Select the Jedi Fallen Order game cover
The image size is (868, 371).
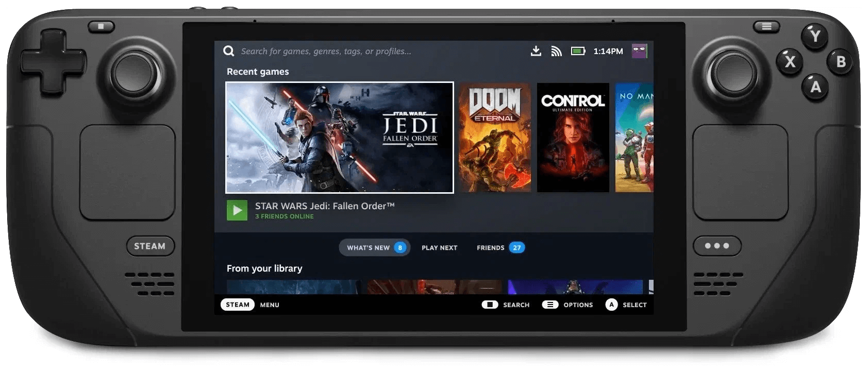340,138
